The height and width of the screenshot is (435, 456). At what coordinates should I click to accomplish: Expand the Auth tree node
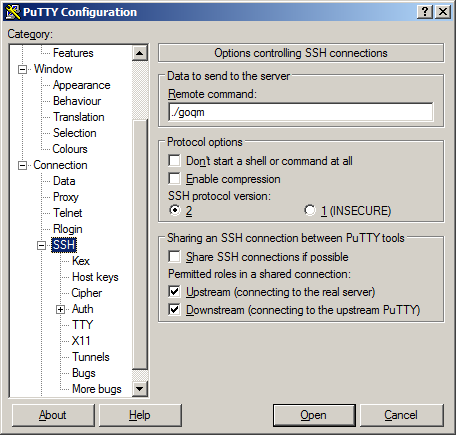(60, 309)
